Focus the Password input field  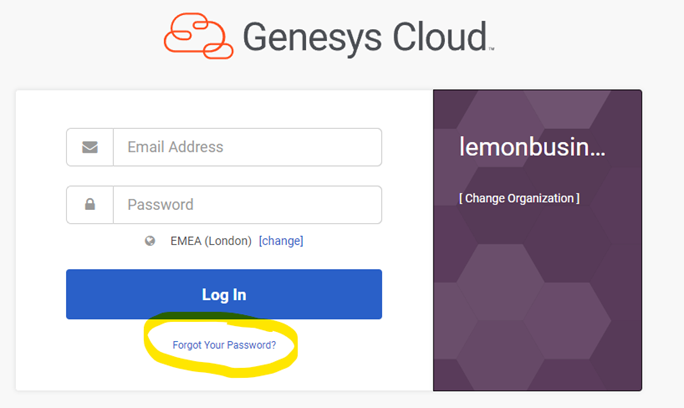[x=247, y=205]
